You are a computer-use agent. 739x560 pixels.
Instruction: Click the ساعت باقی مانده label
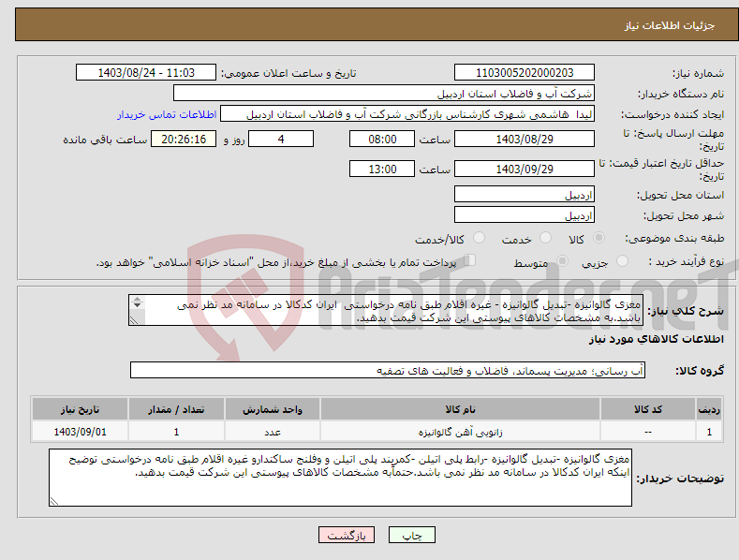(105, 140)
